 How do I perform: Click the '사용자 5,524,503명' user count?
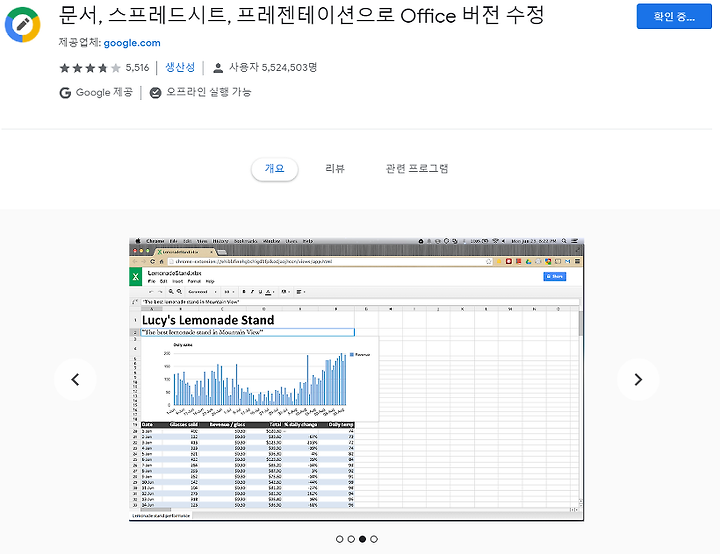tap(273, 68)
